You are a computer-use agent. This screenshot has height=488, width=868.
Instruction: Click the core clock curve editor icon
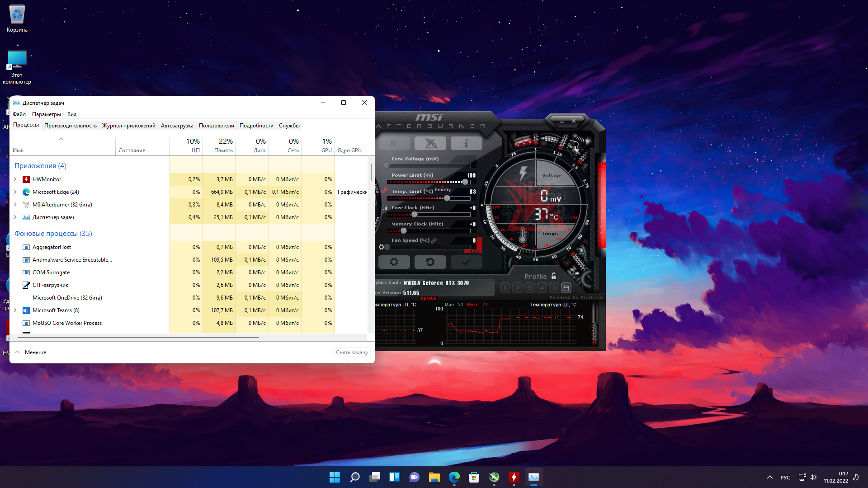tap(385, 208)
